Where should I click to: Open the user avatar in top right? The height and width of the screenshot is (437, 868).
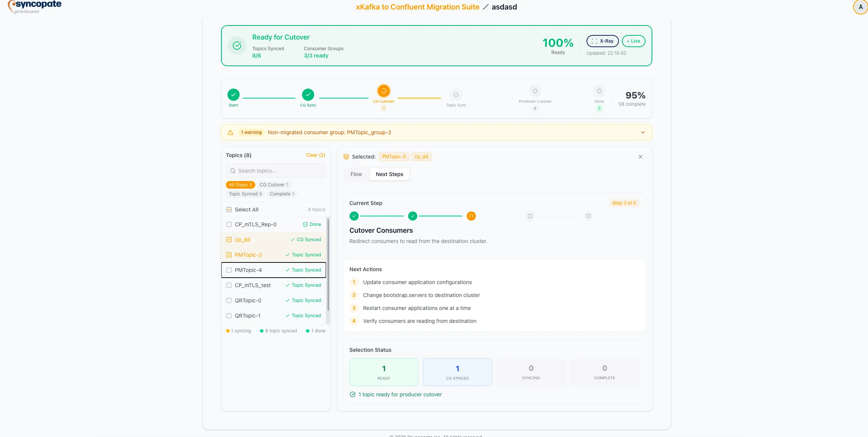pyautogui.click(x=860, y=7)
